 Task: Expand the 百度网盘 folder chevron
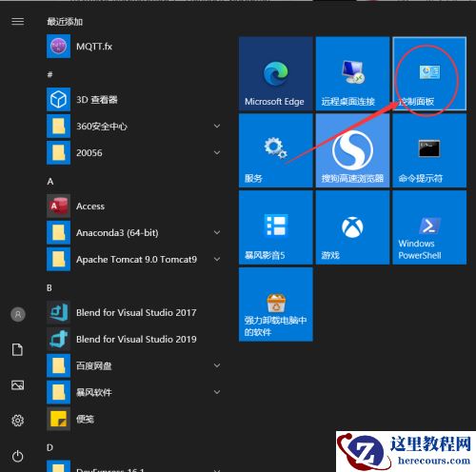(217, 365)
